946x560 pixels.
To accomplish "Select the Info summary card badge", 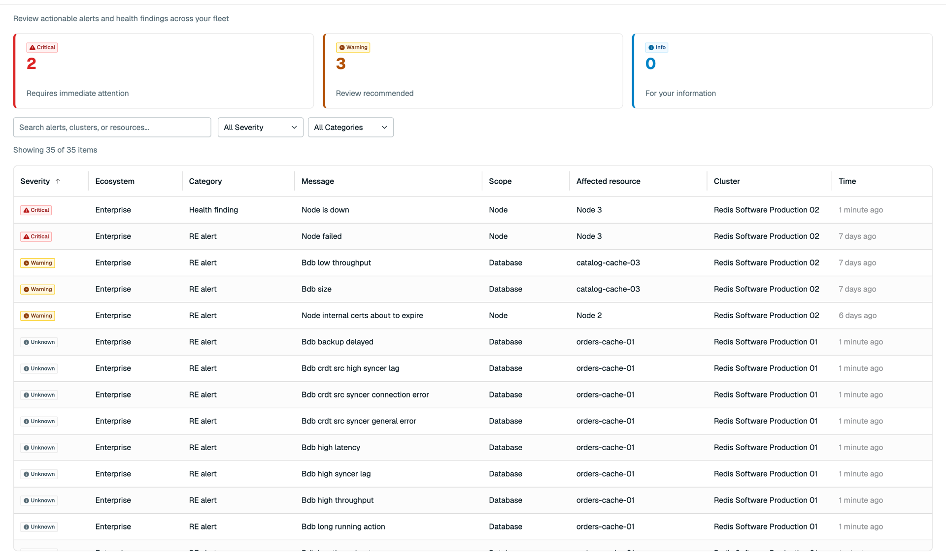I will pos(657,47).
